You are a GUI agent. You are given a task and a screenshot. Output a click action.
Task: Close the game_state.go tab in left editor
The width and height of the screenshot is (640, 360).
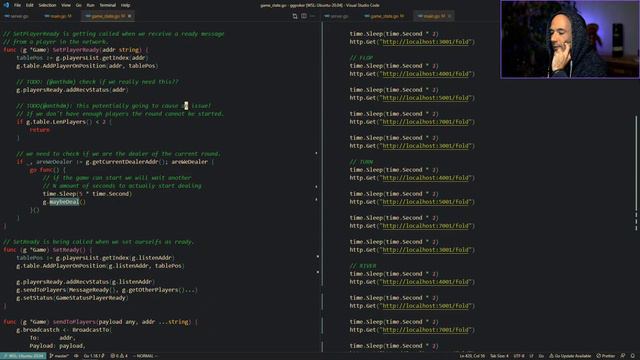130,16
